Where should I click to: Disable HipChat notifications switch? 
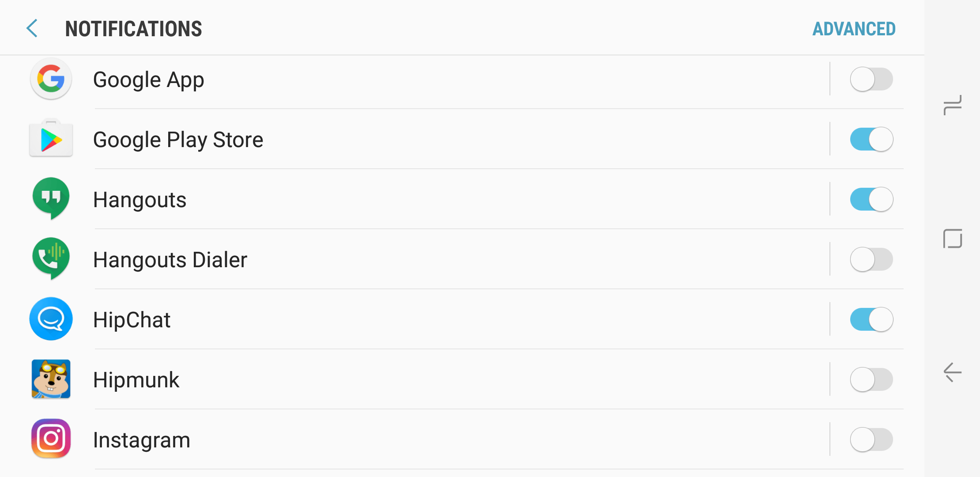pyautogui.click(x=871, y=320)
